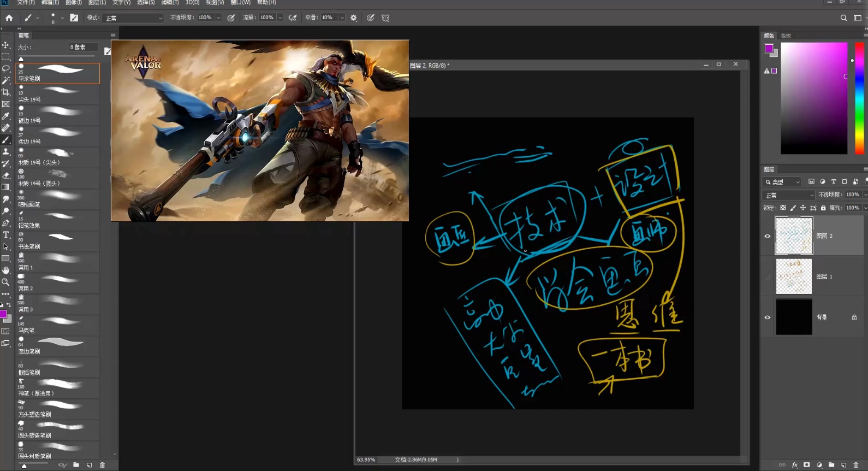Select the Zoom tool
Screen dimensions: 868x471
point(5,282)
